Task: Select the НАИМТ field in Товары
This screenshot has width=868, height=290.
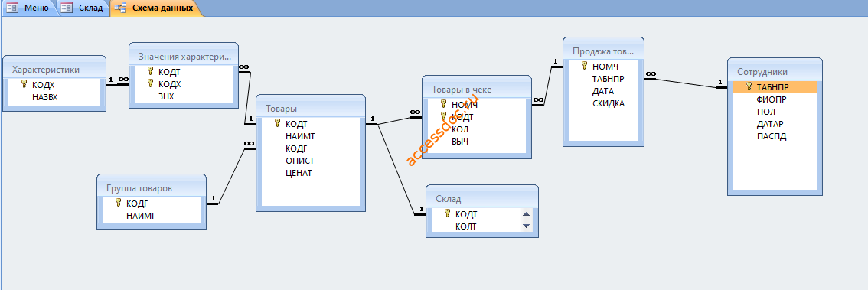Action: (301, 136)
